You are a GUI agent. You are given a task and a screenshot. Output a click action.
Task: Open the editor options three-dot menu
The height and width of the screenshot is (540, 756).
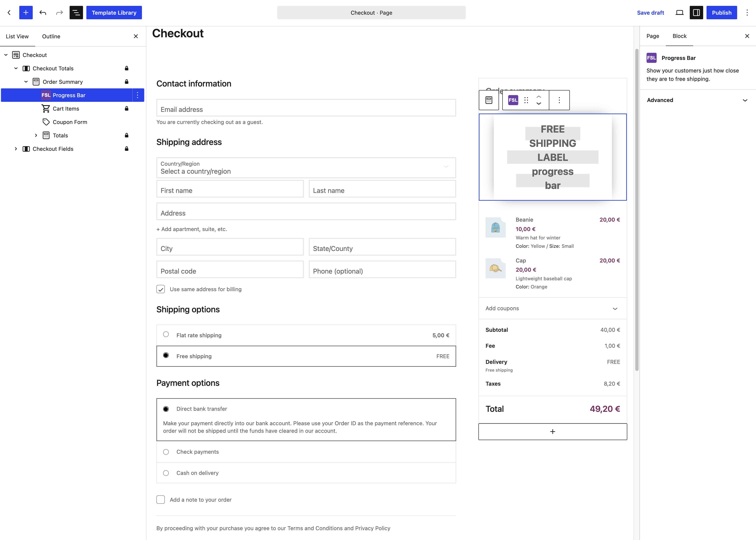[747, 13]
